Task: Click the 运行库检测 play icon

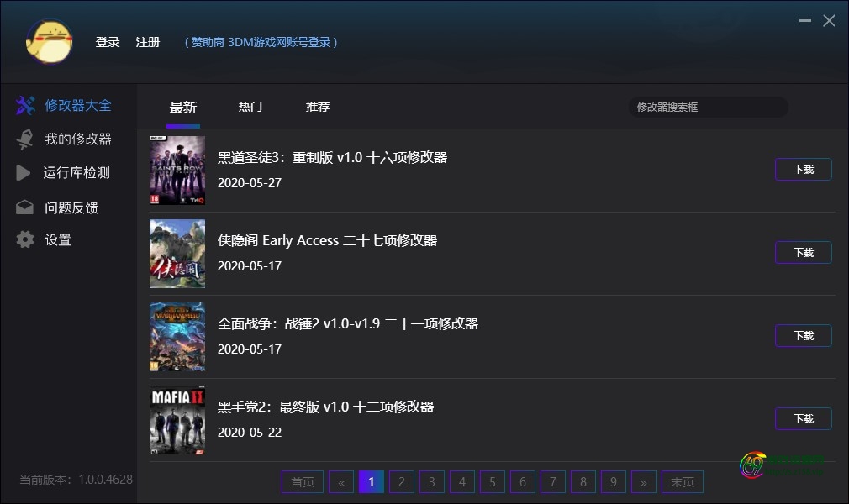Action: (x=25, y=173)
